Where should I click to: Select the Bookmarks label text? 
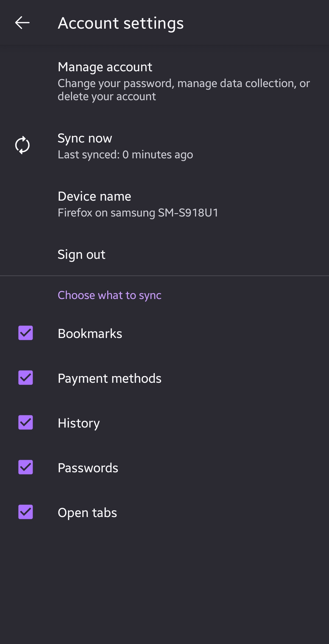pyautogui.click(x=90, y=334)
